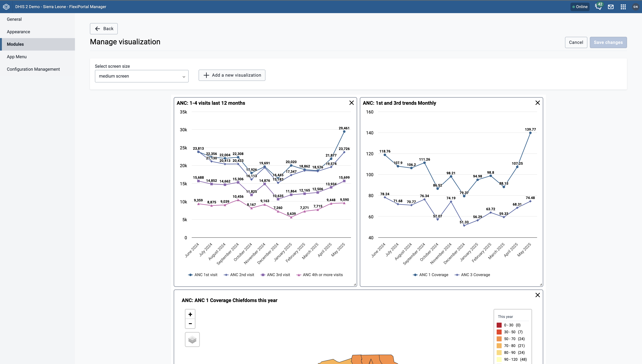Click the 'This year' legend heading
The width and height of the screenshot is (642, 364).
point(505,317)
